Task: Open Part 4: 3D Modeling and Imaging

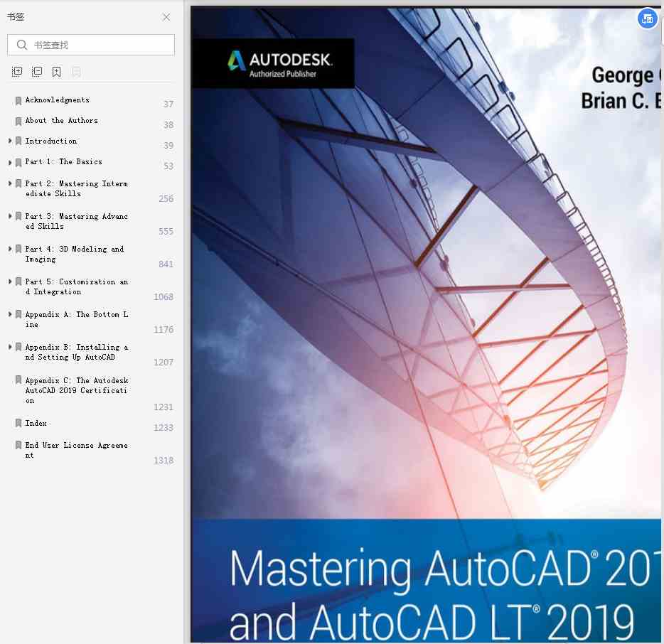Action: tap(74, 254)
